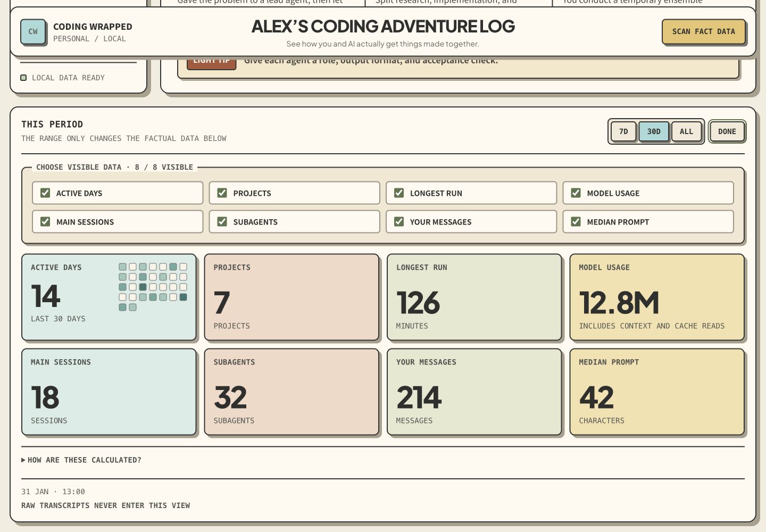The width and height of the screenshot is (766, 532).
Task: Click the 214 messages value
Action: 419,397
